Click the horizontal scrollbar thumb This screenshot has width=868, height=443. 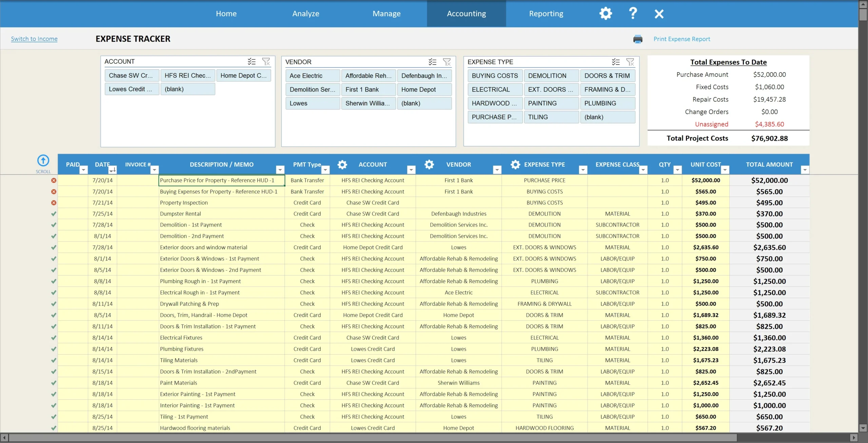pos(373,438)
